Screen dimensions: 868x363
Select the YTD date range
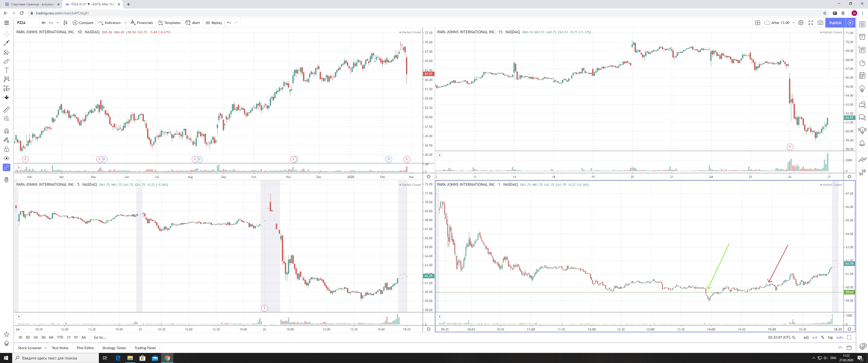click(x=60, y=337)
